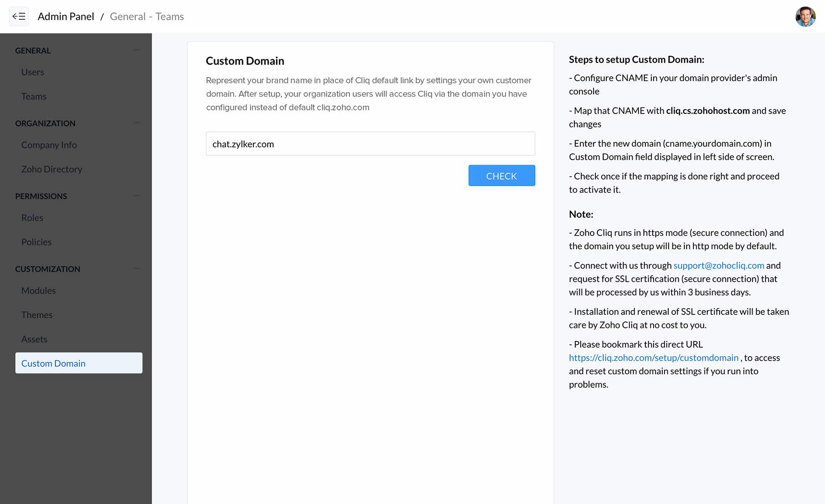
Task: Collapse the CUSTOMIZATION section
Action: [x=137, y=268]
